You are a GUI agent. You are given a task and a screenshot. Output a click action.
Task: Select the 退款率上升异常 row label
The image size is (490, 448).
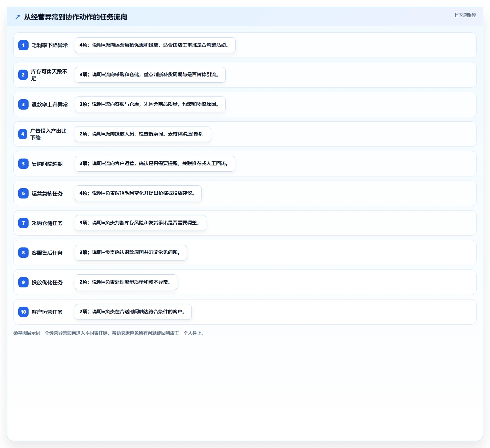point(50,104)
